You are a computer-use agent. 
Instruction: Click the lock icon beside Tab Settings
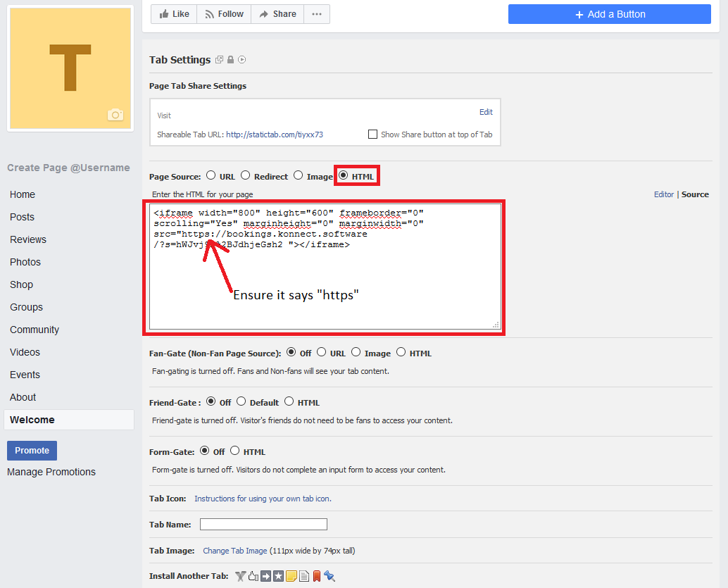231,59
